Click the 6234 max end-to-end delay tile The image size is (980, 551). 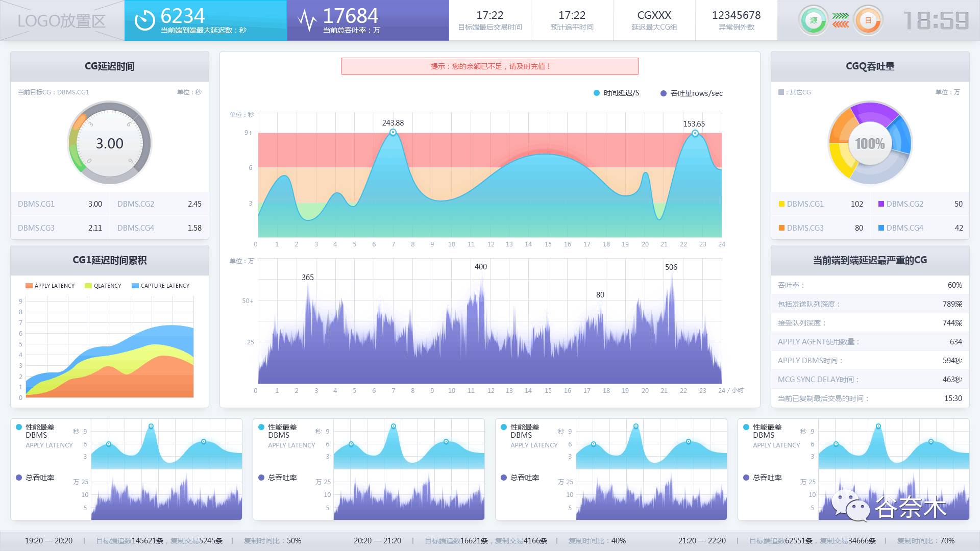206,20
